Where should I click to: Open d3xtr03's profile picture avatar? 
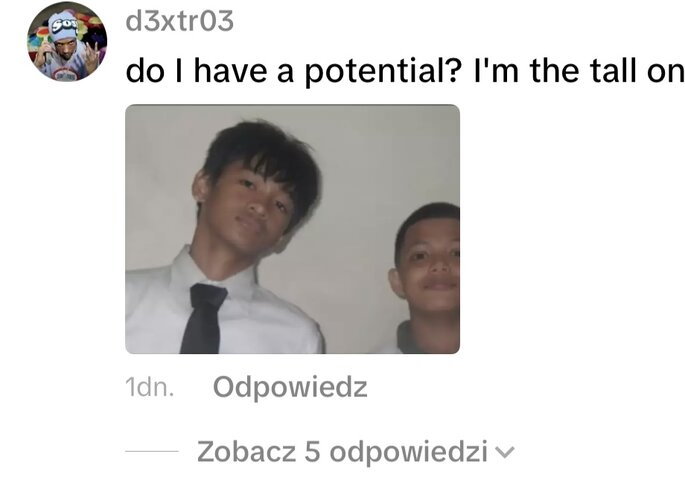(67, 41)
